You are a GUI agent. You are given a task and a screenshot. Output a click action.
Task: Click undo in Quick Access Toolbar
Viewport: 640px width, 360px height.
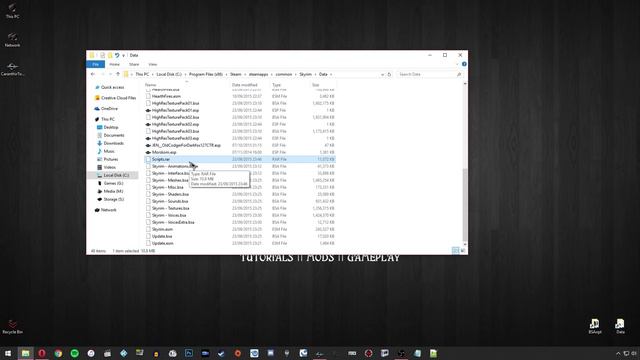[117, 55]
